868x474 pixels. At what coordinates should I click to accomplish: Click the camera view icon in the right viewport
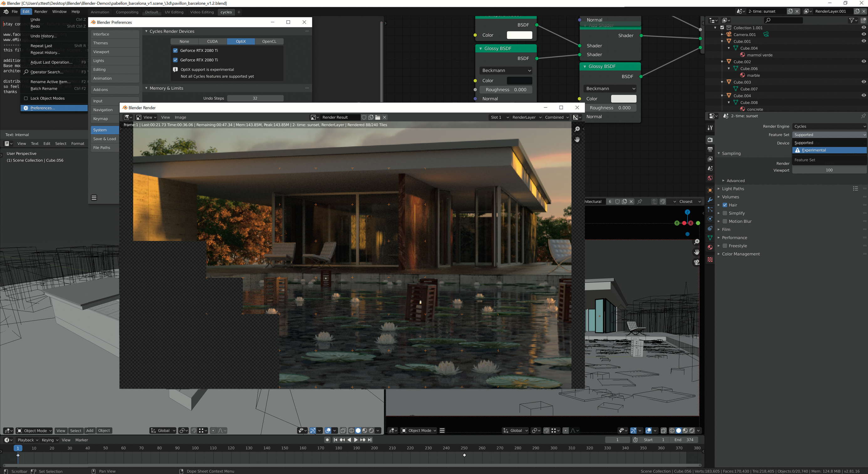696,262
